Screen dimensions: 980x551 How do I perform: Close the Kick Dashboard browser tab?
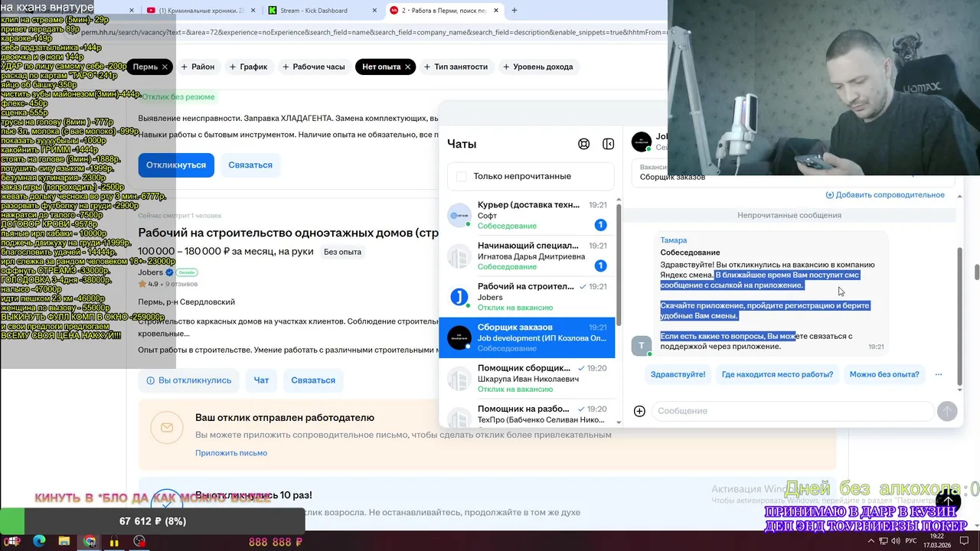(374, 11)
